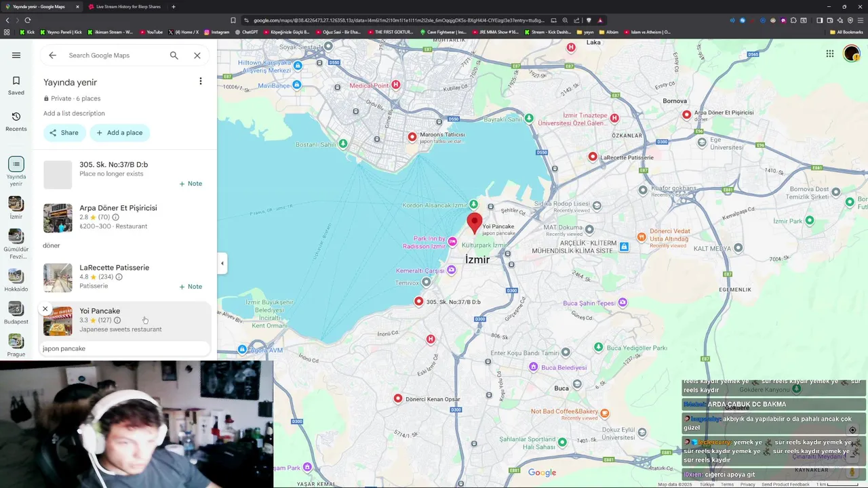Click Medical Point hospital marker

click(396, 85)
